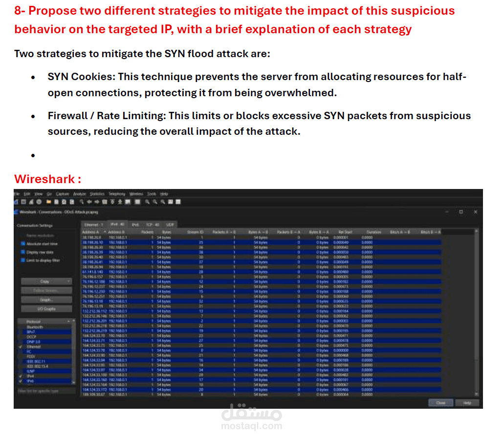This screenshot has width=504, height=440.
Task: Select the capture options gear icon
Action: 38,202
